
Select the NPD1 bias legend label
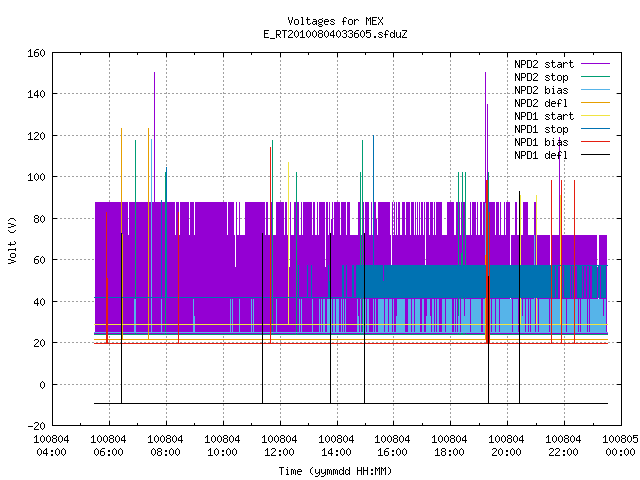pyautogui.click(x=541, y=142)
